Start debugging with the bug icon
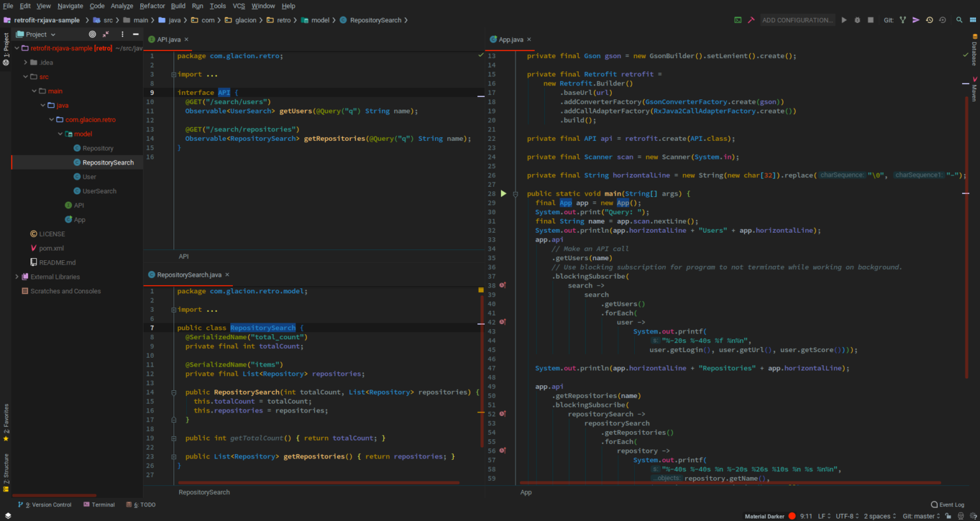 [x=857, y=20]
